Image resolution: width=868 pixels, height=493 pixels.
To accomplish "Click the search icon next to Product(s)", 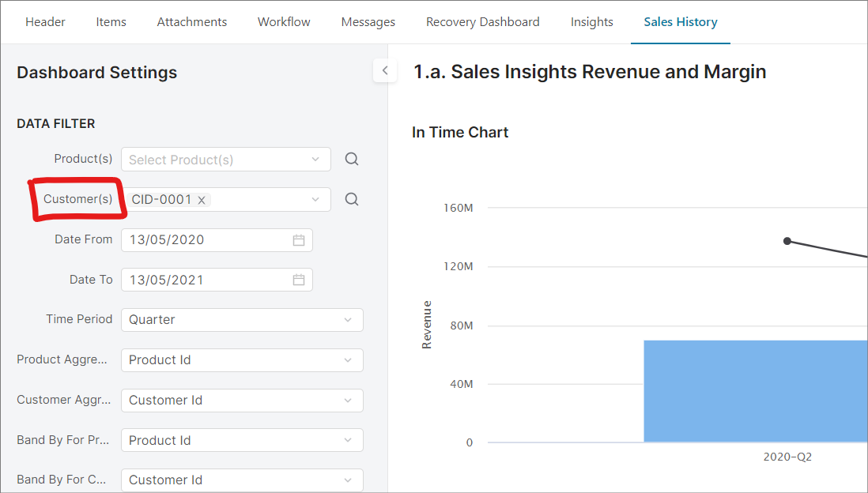I will (352, 160).
